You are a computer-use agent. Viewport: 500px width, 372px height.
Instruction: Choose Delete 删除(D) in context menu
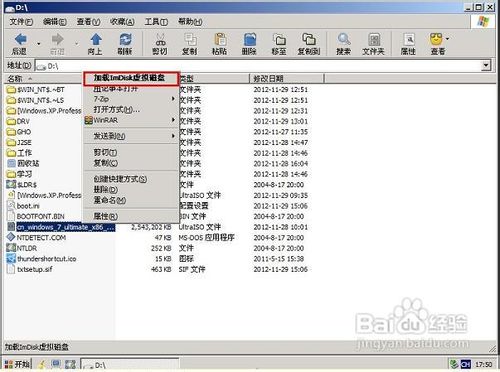[x=131, y=190]
